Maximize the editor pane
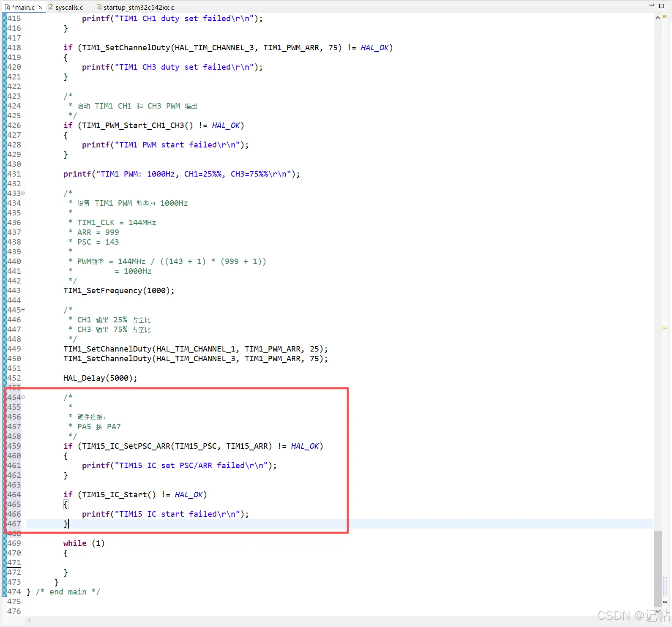Viewport: 672px width, 627px height. pyautogui.click(x=661, y=5)
